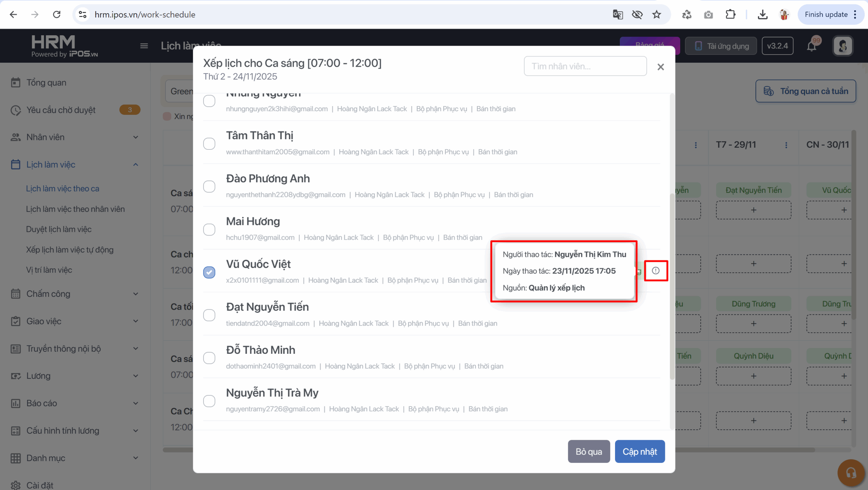The height and width of the screenshot is (490, 868).
Task: Select Mai Hương checkbox
Action: point(209,229)
